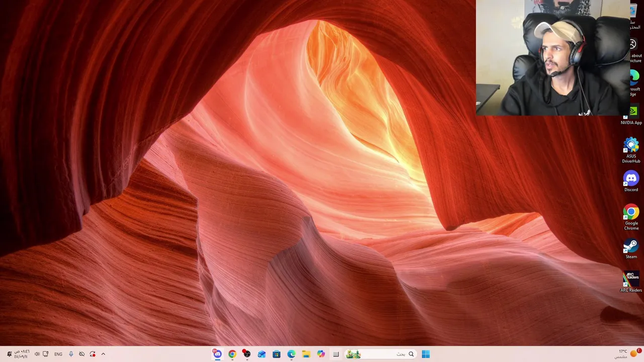Select the Discord desktop shortcut
This screenshot has width=644, height=362.
click(631, 182)
